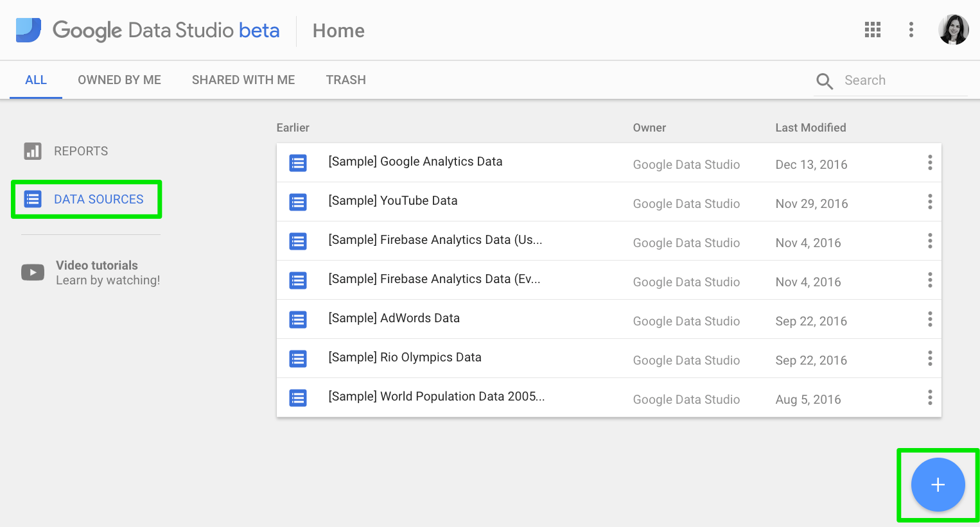This screenshot has width=980, height=527.
Task: Click the Google Data Studio beta title text
Action: coord(166,31)
